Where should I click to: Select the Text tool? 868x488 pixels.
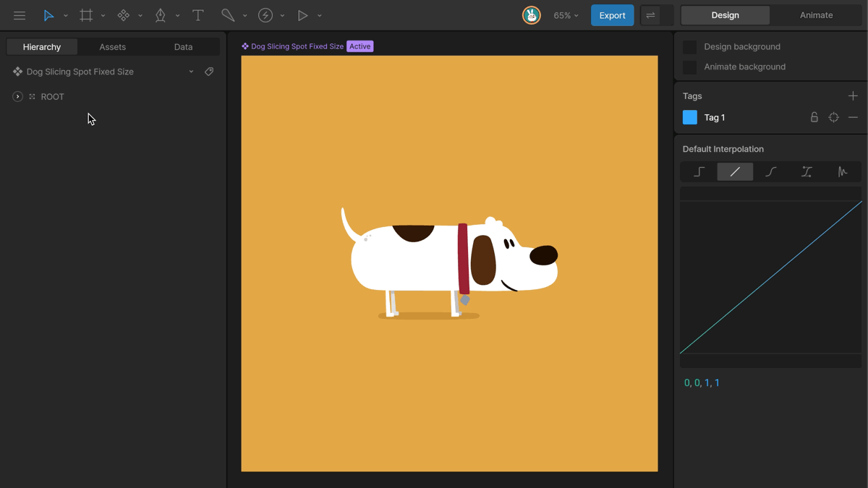click(197, 15)
